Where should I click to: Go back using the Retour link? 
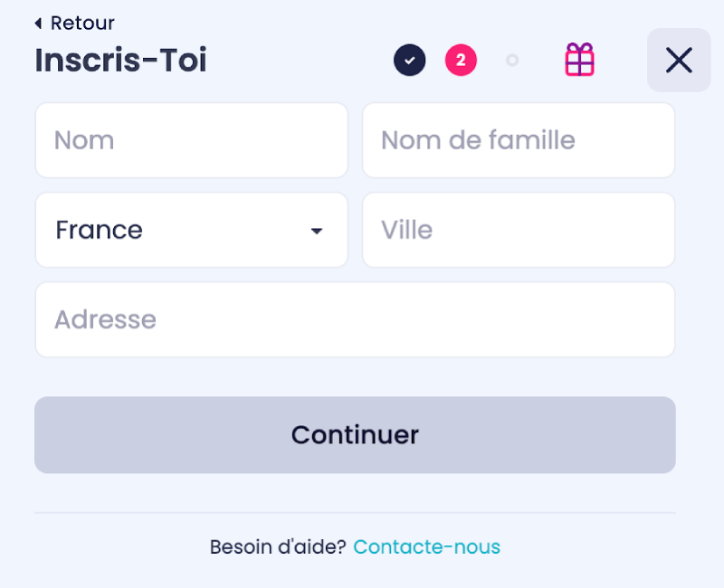tap(81, 23)
